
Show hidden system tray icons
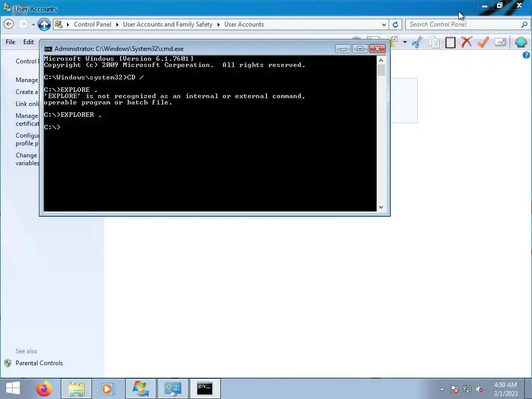pos(442,389)
